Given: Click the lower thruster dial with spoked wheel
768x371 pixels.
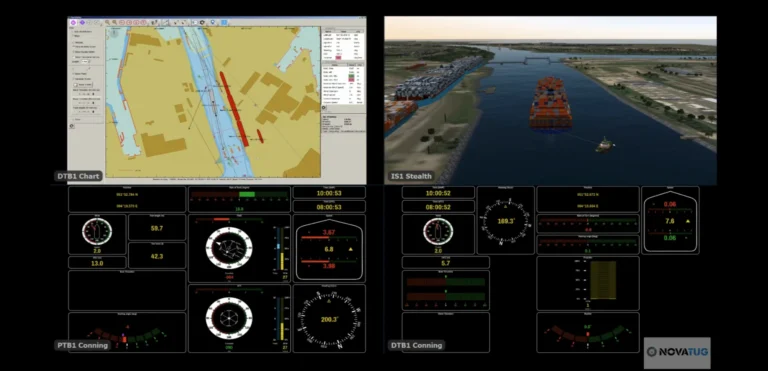Looking at the screenshot, I should [x=229, y=318].
